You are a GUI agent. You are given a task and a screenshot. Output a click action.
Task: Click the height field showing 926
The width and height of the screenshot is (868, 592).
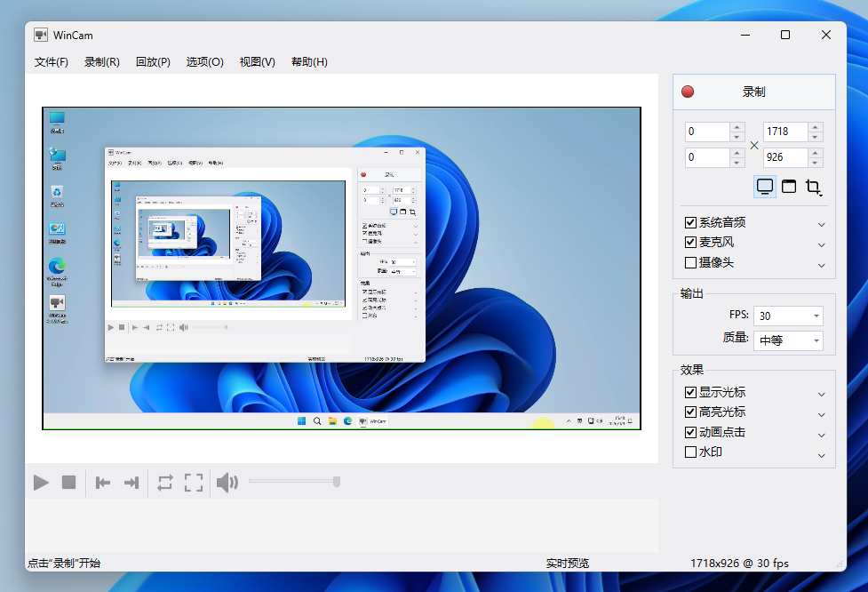(x=785, y=157)
